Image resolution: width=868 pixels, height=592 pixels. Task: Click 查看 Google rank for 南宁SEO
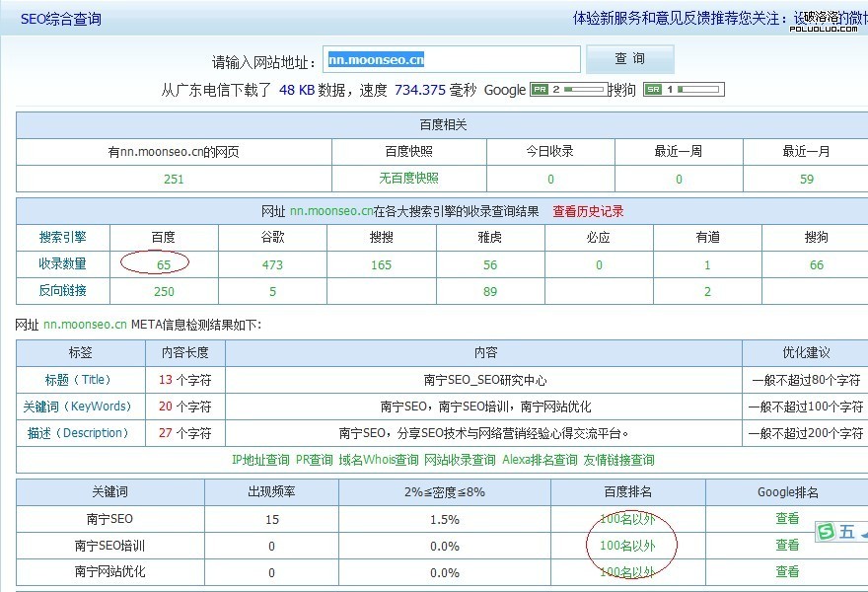click(787, 519)
